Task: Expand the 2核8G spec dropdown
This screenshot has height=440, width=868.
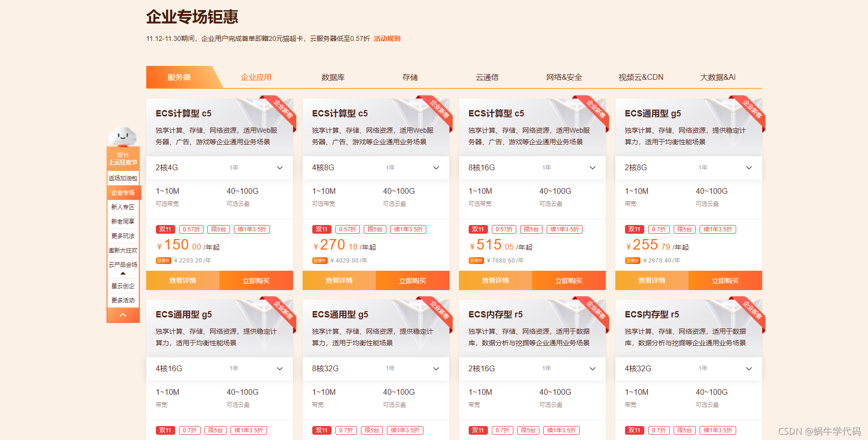Action: point(689,167)
